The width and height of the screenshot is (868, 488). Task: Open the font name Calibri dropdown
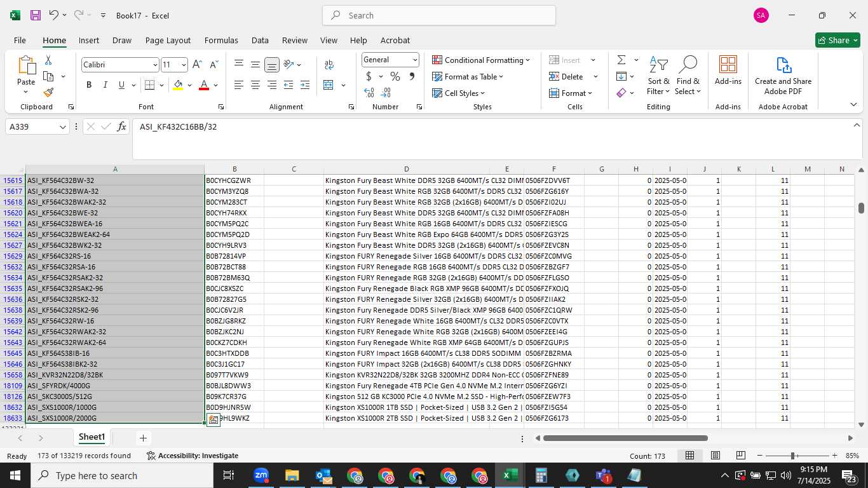[154, 65]
